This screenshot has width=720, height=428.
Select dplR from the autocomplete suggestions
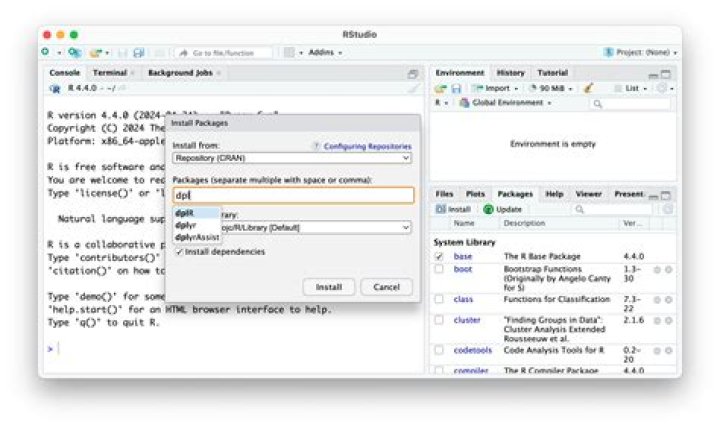(197, 213)
